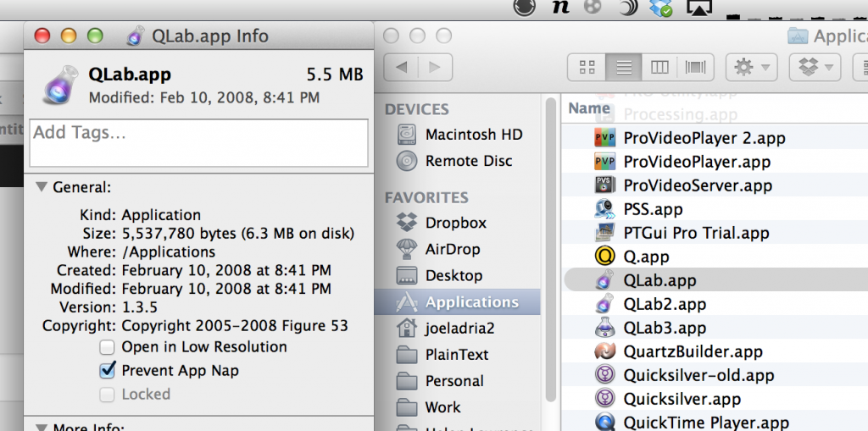Uncheck Prevent App Nap checkbox
The height and width of the screenshot is (431, 868).
tap(108, 370)
